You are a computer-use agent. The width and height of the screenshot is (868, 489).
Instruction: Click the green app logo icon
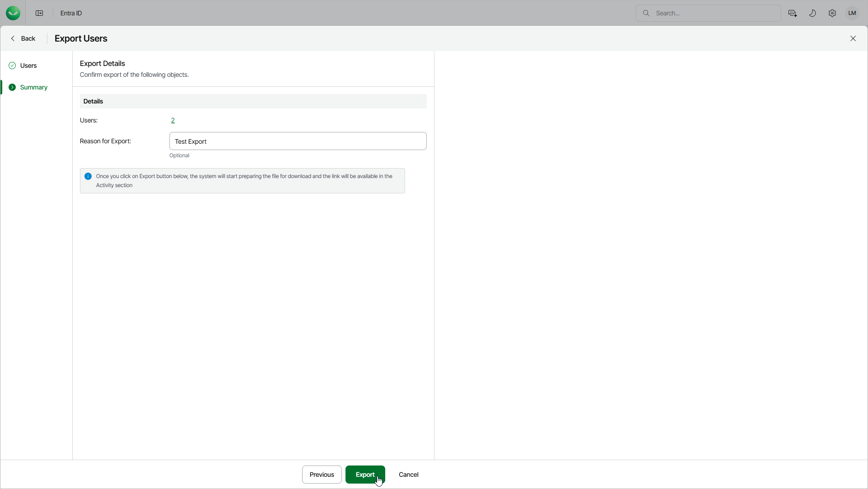pyautogui.click(x=13, y=13)
